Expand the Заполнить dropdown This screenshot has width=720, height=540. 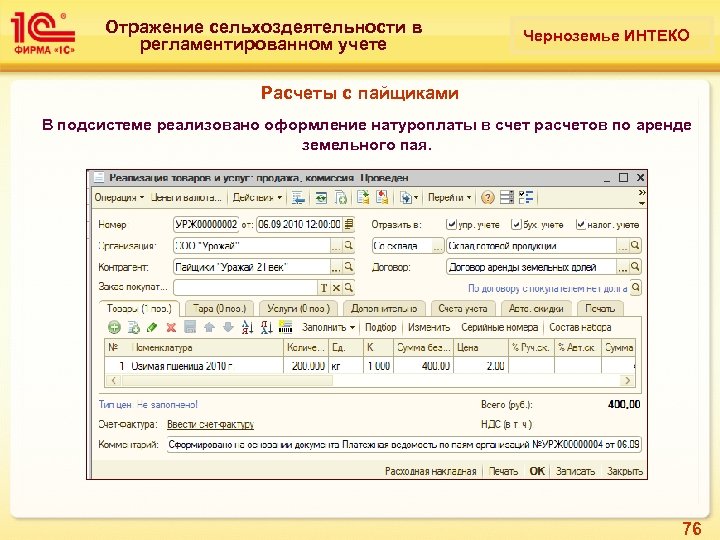point(328,327)
